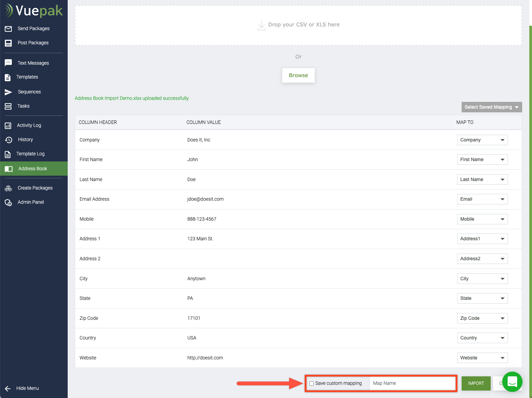Enable the Save custom mapping checkbox
The width and height of the screenshot is (532, 398).
pos(311,383)
